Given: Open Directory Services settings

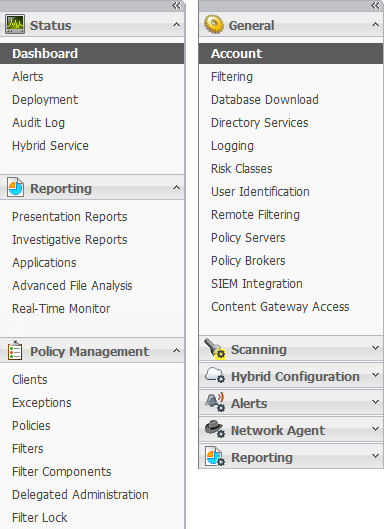Looking at the screenshot, I should point(259,123).
